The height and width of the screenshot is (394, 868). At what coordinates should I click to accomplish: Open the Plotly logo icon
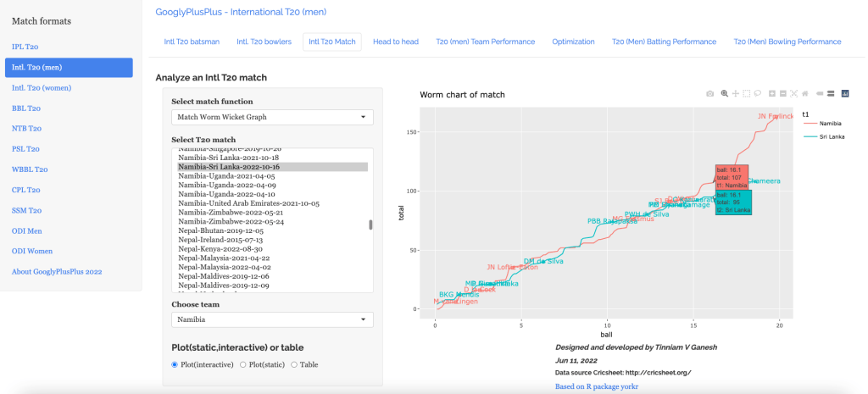[845, 94]
